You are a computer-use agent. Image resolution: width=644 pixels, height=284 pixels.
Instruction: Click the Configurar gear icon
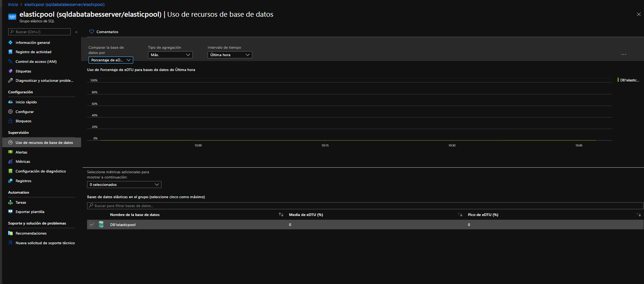[10, 112]
